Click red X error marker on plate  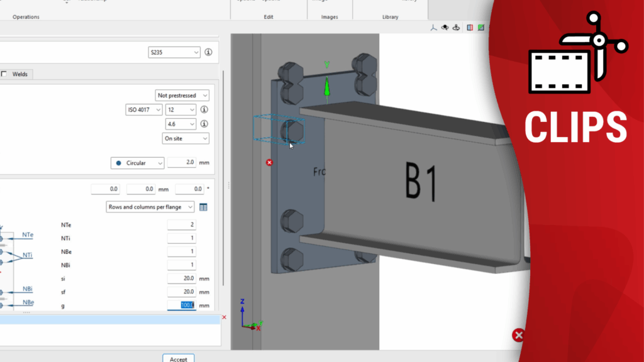(x=269, y=162)
